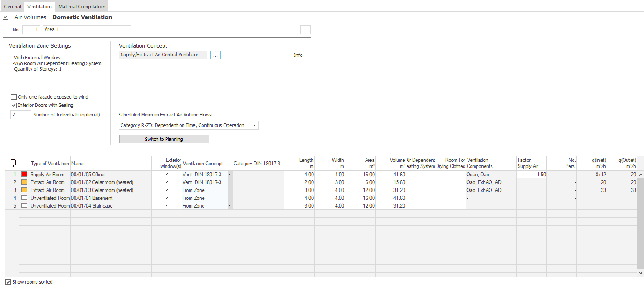Open the concept ellipsis for 00/01/02 Cellar room row
The height and width of the screenshot is (291, 644).
[230, 182]
